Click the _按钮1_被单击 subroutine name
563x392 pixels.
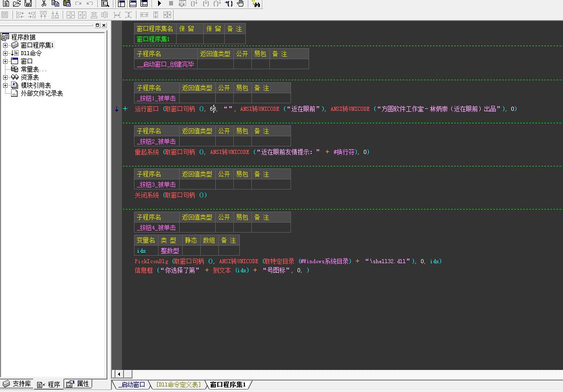click(157, 98)
